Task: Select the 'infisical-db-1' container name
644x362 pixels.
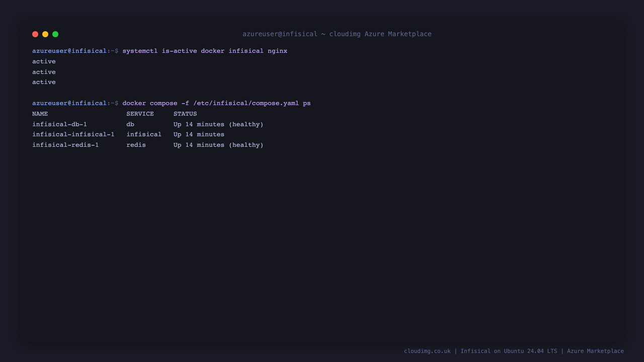Action: 59,124
